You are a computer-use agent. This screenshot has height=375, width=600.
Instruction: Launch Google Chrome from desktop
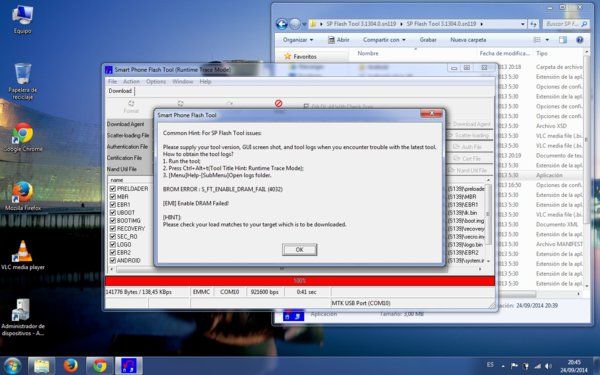coord(23,137)
